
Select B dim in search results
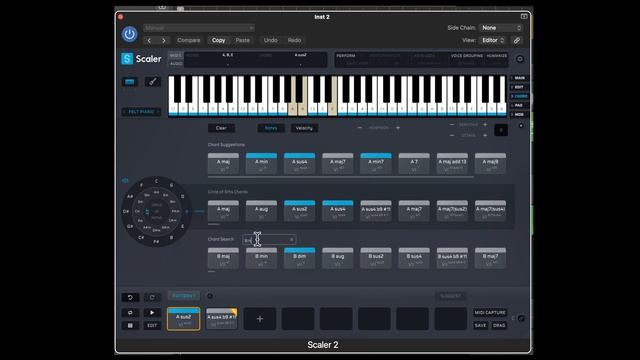tap(300, 258)
